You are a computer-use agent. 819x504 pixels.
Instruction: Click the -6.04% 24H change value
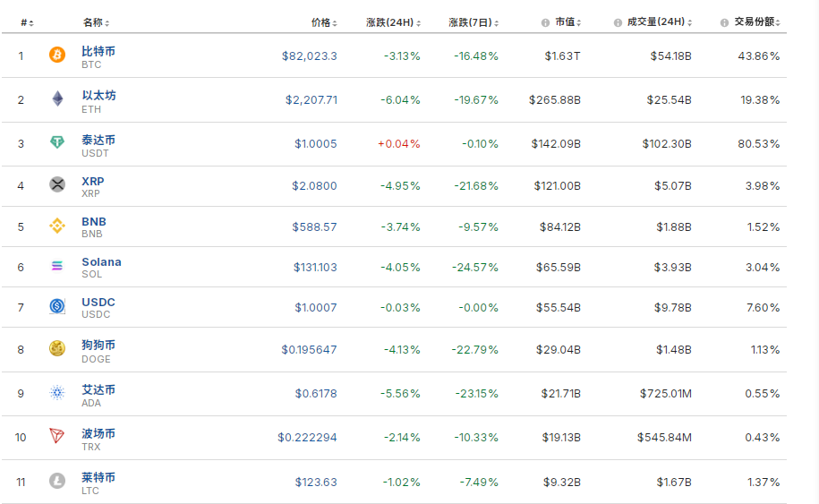(400, 99)
